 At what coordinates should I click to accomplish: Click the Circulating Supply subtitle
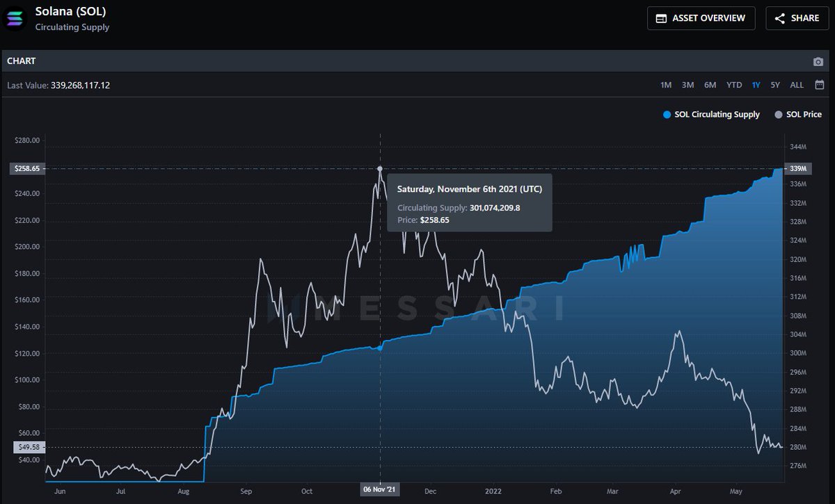[72, 27]
